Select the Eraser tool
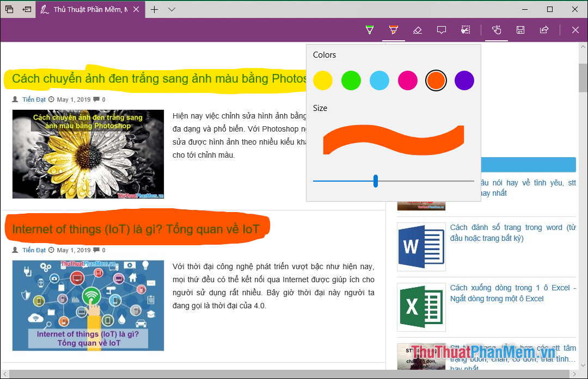The image size is (588, 379). click(418, 30)
